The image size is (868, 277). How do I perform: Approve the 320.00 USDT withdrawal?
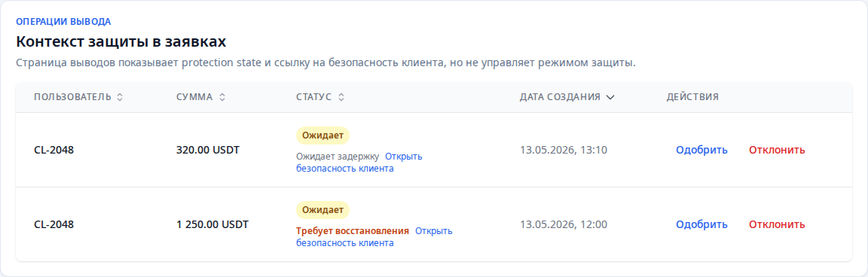tap(701, 150)
